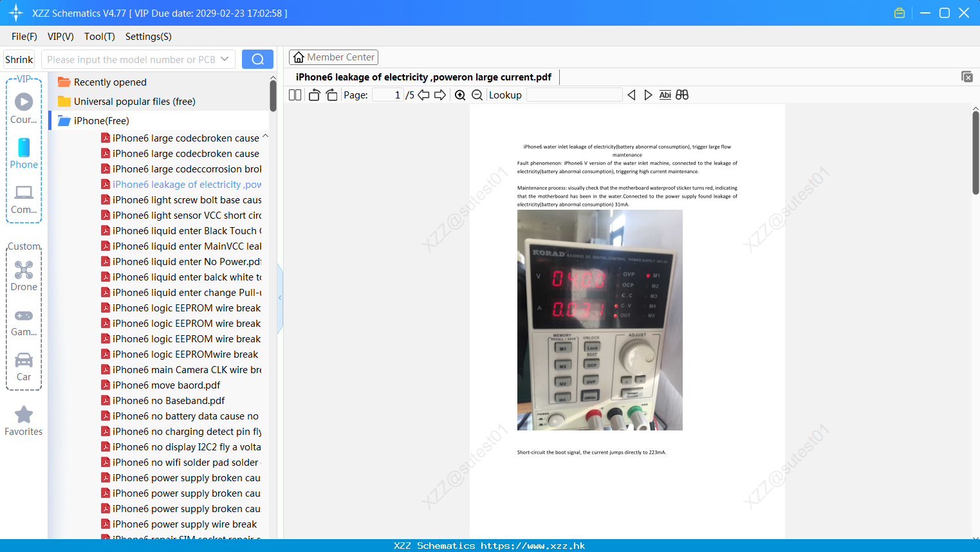Open iPhone6 no charging detect pin file
The image size is (980, 552).
coord(181,432)
